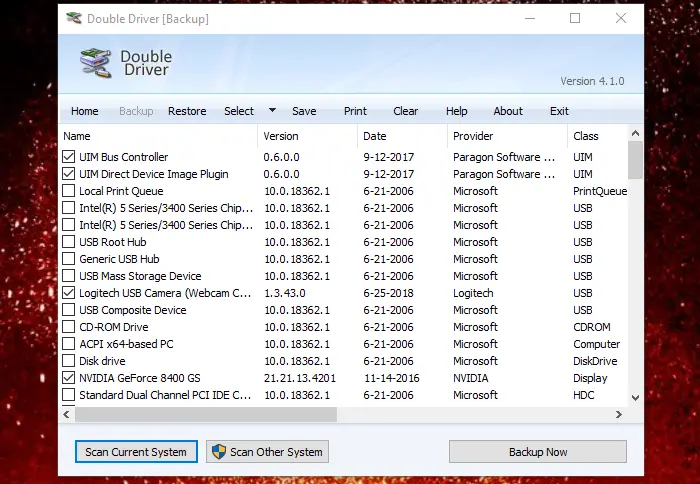Sort by the Name column header

[x=158, y=136]
